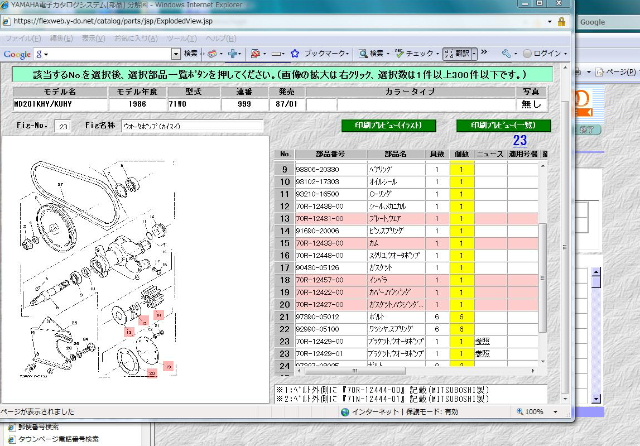Open the 表示(V) menu
Screen dimensions: 640x446
(x=93, y=38)
